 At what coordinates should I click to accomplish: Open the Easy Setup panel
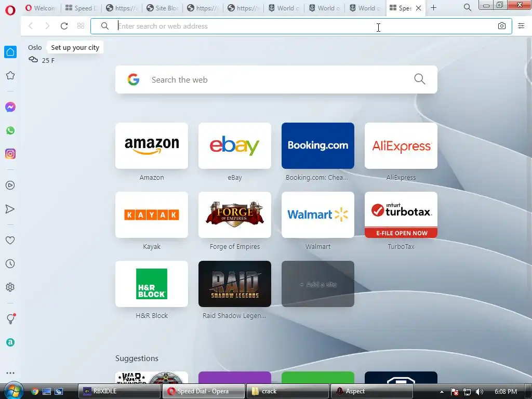[521, 26]
